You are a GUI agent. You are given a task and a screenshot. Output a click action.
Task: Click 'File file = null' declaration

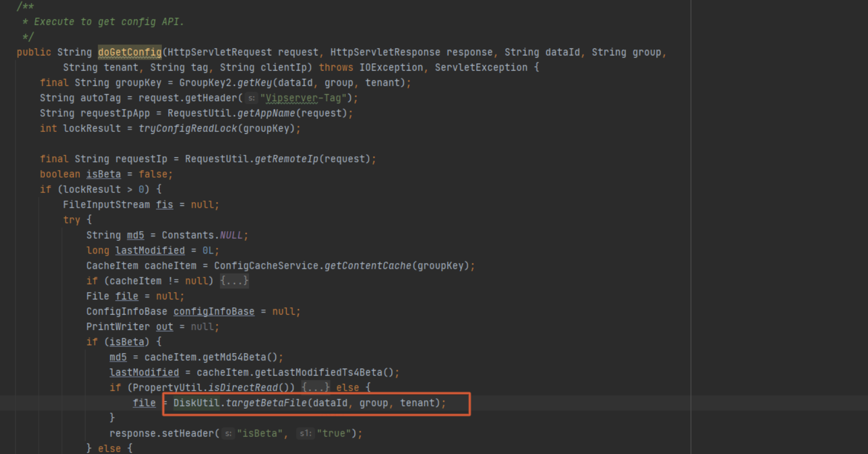click(135, 296)
